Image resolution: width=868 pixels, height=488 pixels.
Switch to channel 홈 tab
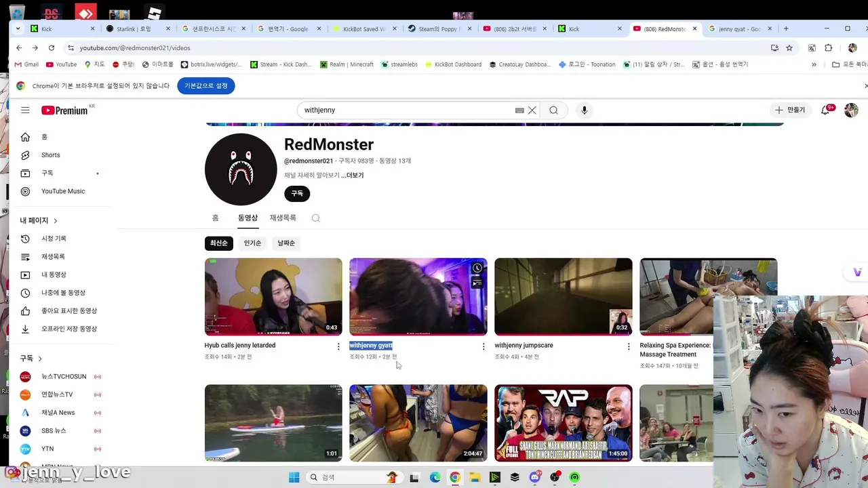tap(216, 218)
